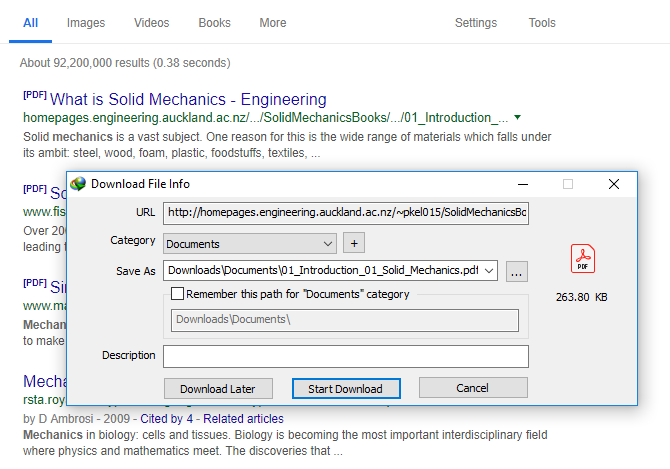Click the red PDF file icon
This screenshot has width=670, height=469.
click(583, 259)
